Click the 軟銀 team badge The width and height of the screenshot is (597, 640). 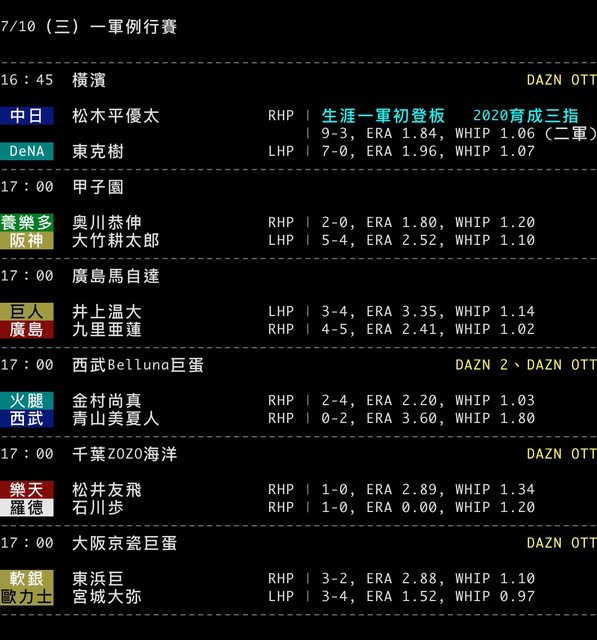coord(27,578)
